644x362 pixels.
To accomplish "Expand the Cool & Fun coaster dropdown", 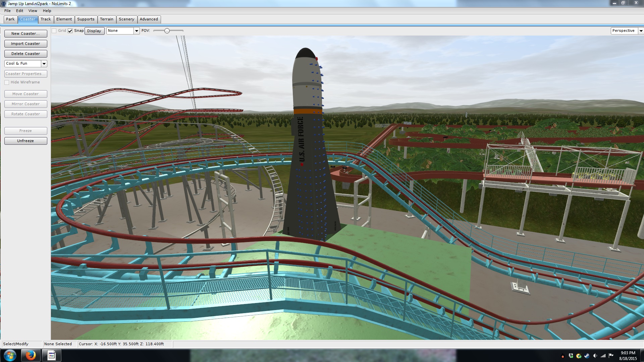I will click(x=44, y=64).
